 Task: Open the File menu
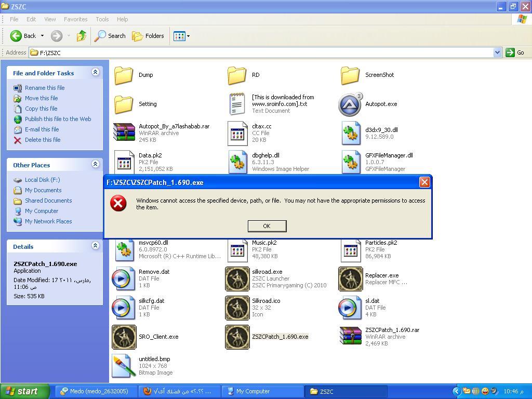pos(14,19)
